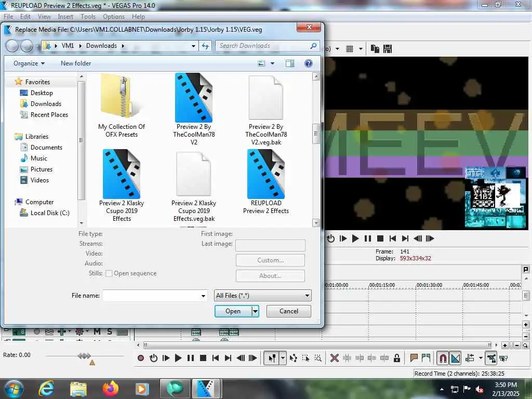Select the Selection Edit tool
Screen dimensions: 532x399
(x=305, y=358)
